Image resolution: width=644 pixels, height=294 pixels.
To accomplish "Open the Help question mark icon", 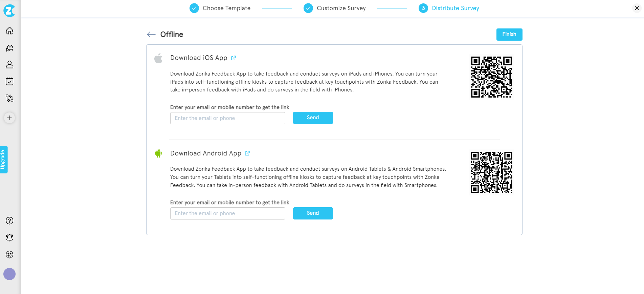I will coord(9,220).
